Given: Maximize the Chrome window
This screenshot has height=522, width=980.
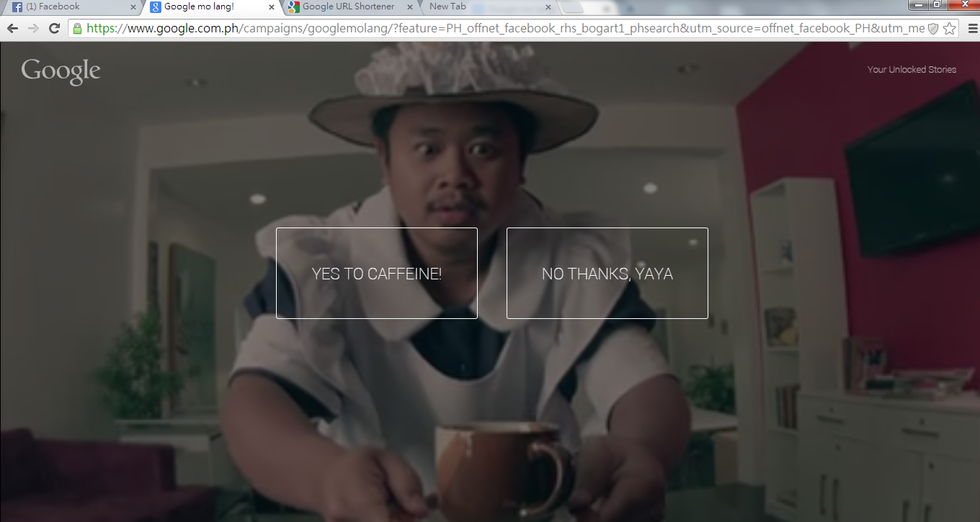Looking at the screenshot, I should coord(937,4).
